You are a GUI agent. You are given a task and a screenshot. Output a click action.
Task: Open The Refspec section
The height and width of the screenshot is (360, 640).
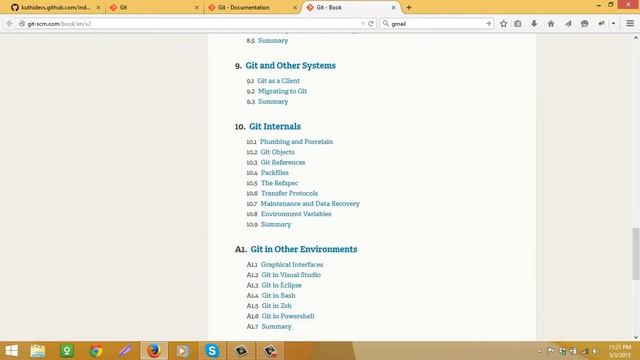click(280, 183)
